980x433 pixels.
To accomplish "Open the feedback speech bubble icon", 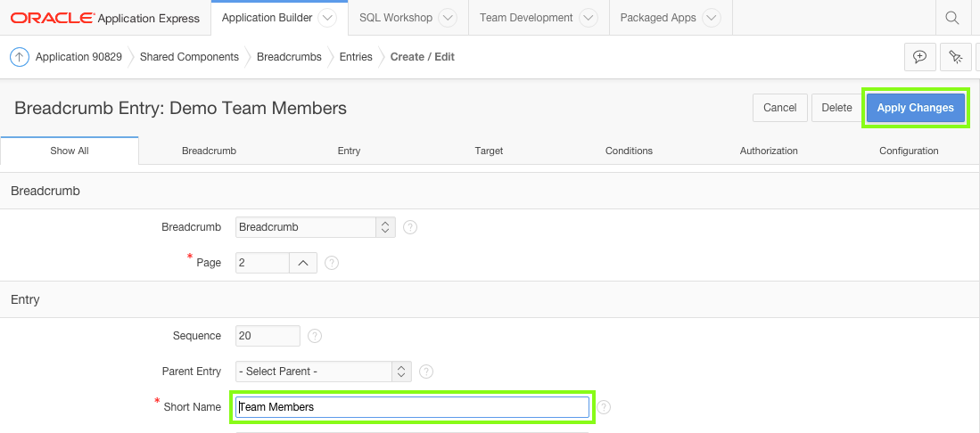I will pyautogui.click(x=920, y=57).
